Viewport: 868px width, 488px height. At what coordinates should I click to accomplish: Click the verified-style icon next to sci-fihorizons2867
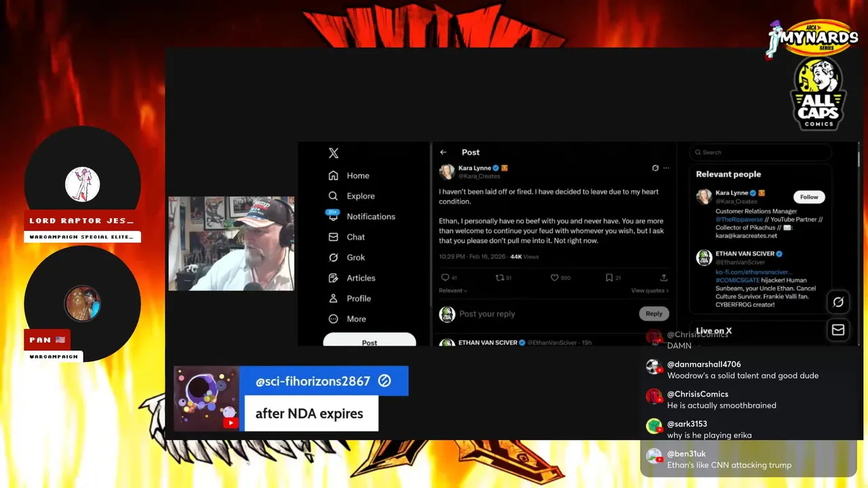coord(384,381)
